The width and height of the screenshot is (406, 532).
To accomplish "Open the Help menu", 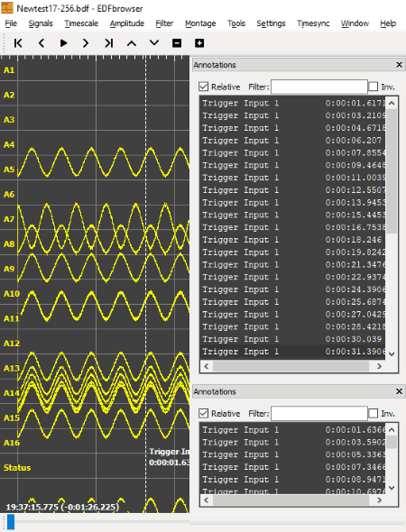I will [388, 23].
